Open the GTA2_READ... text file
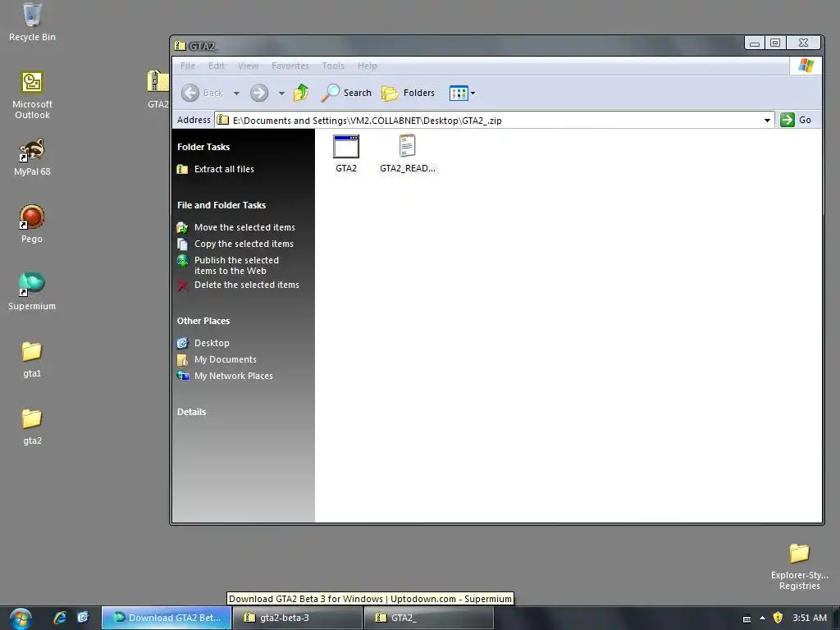The height and width of the screenshot is (630, 840). tap(407, 153)
